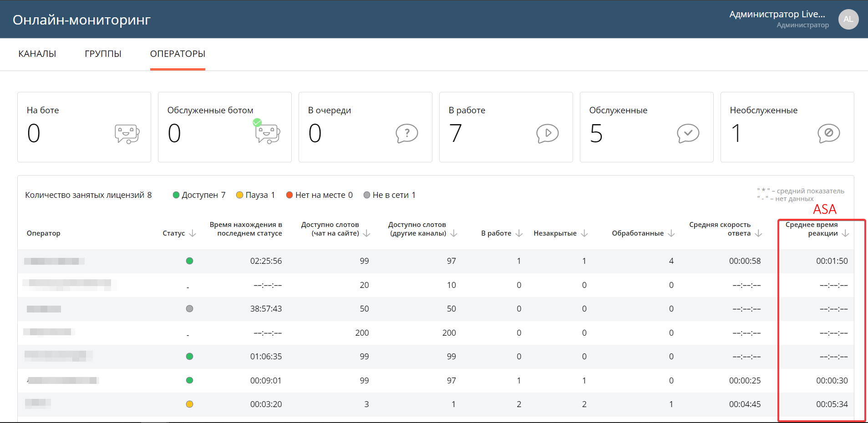Click reaction time 00:00:30
868x423 pixels.
click(832, 381)
